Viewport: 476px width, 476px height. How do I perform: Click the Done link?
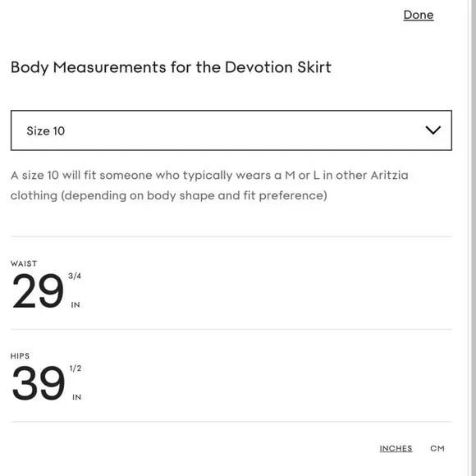(x=419, y=15)
